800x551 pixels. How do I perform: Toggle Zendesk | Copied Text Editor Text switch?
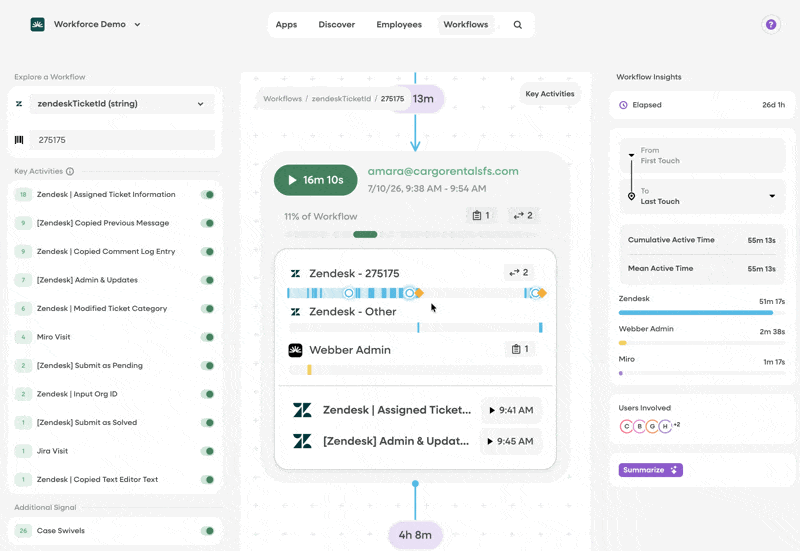click(x=207, y=480)
